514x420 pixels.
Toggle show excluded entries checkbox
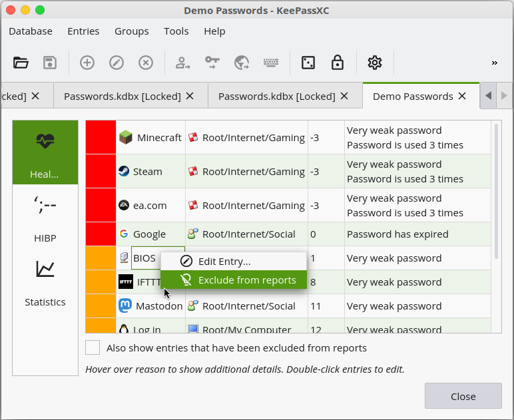(93, 347)
